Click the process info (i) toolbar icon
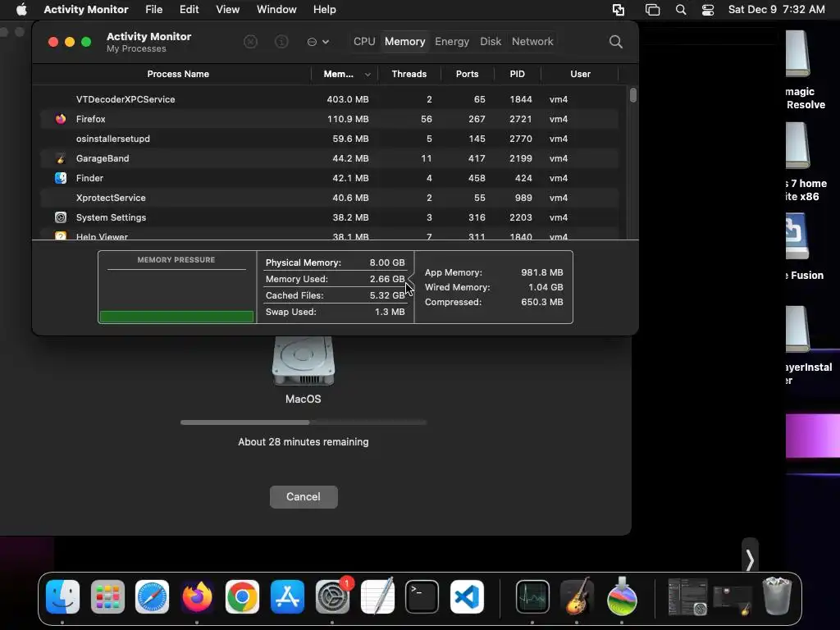 (x=281, y=42)
